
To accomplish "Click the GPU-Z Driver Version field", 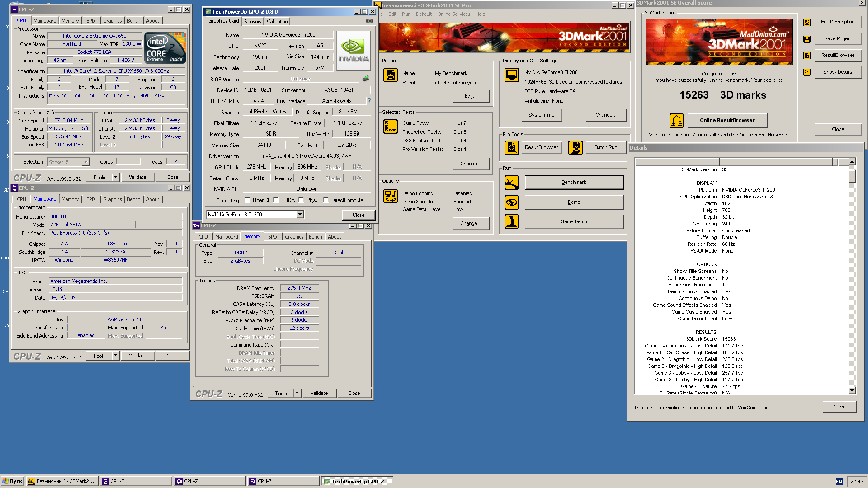I will (307, 156).
